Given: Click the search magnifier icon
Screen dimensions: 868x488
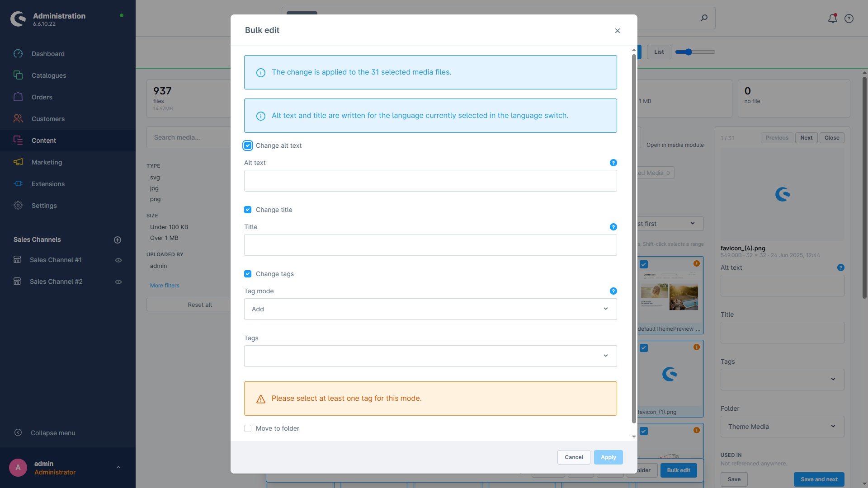Looking at the screenshot, I should (x=704, y=18).
